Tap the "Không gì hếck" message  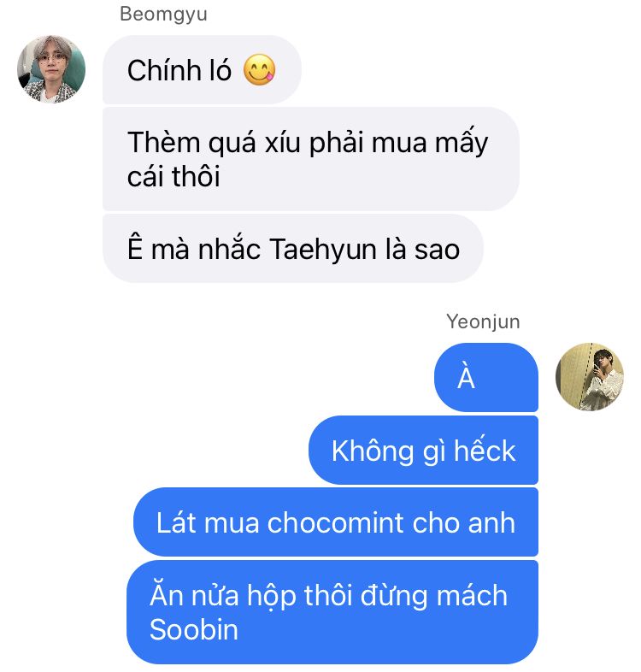pyautogui.click(x=423, y=450)
